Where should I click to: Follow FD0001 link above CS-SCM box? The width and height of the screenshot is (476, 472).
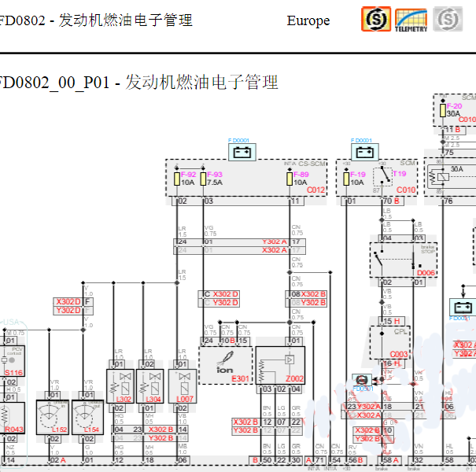tap(238, 140)
